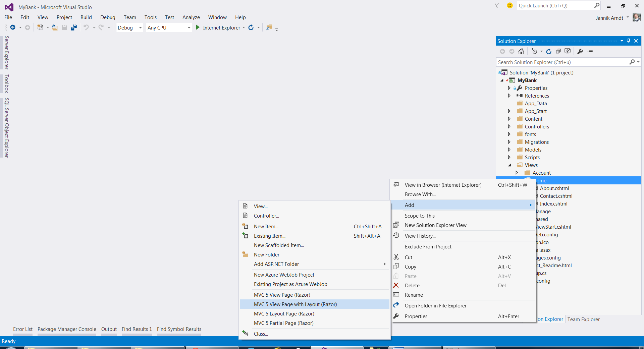Viewport: 644px width, 349px height.
Task: Open the SQL Server Object Explorer side tab
Action: (6, 128)
